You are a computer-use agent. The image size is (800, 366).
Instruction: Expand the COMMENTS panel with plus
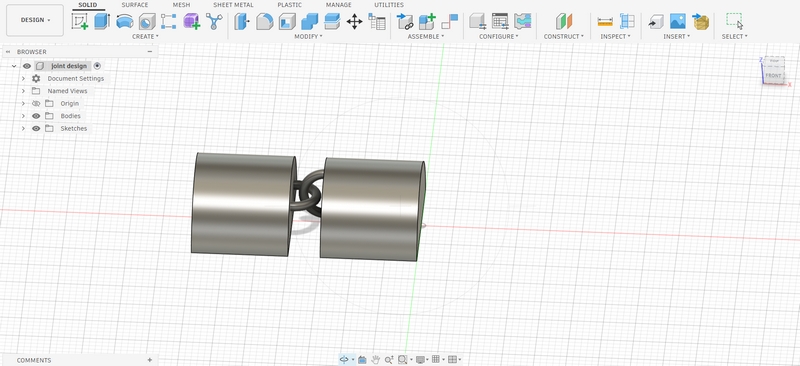[149, 360]
